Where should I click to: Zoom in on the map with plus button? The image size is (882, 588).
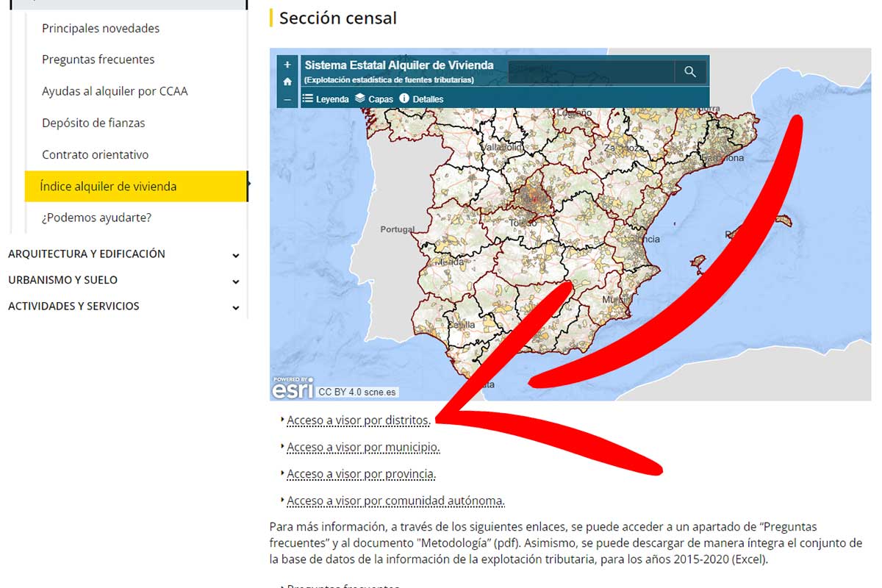(287, 65)
